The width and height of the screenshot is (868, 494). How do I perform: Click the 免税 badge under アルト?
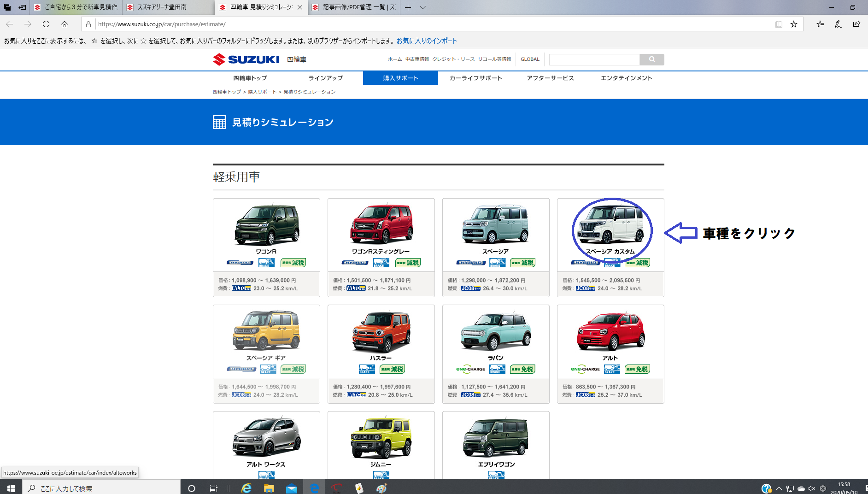click(x=638, y=369)
